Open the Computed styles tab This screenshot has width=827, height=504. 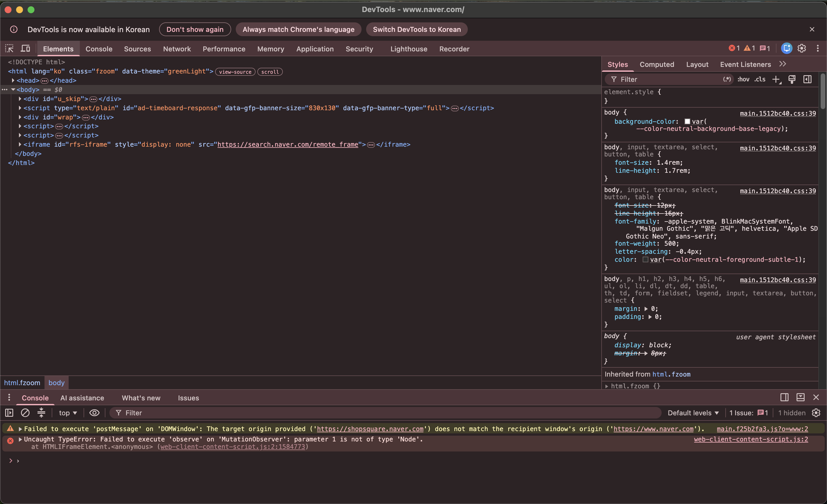point(657,64)
